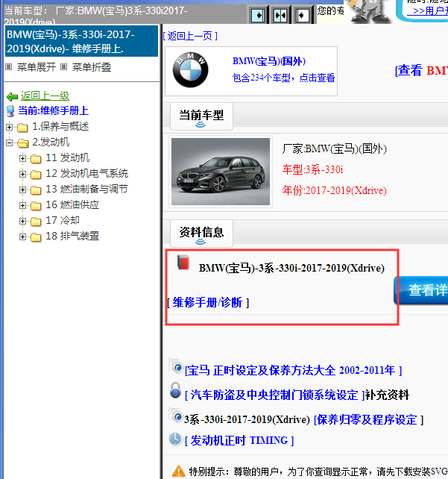Click the middle split-pane layout button
448x479 pixels.
coord(280,15)
